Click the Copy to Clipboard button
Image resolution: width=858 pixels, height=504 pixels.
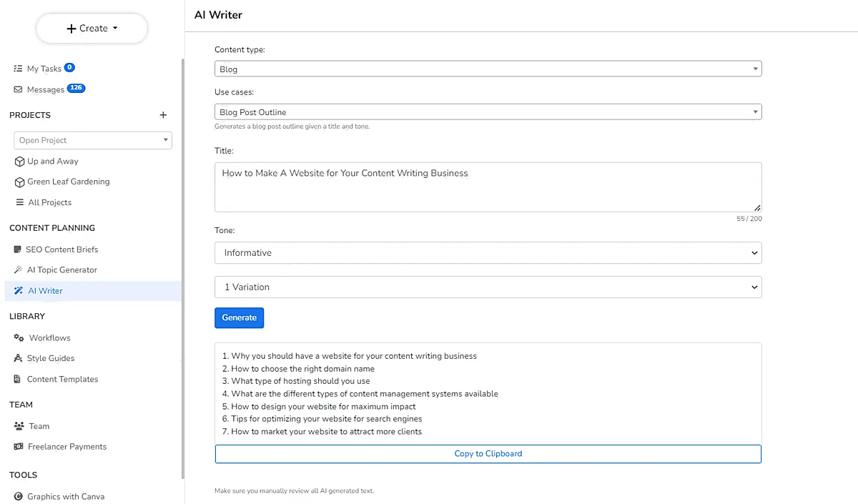(488, 454)
